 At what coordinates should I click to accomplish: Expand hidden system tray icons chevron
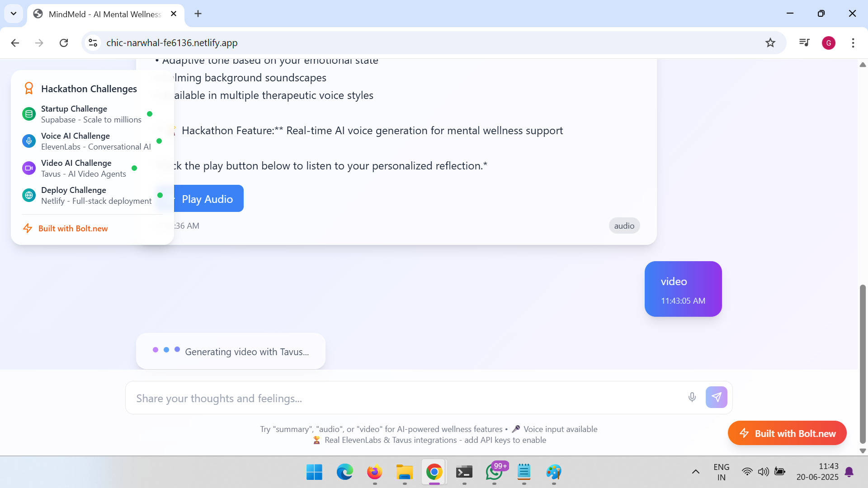pos(695,472)
